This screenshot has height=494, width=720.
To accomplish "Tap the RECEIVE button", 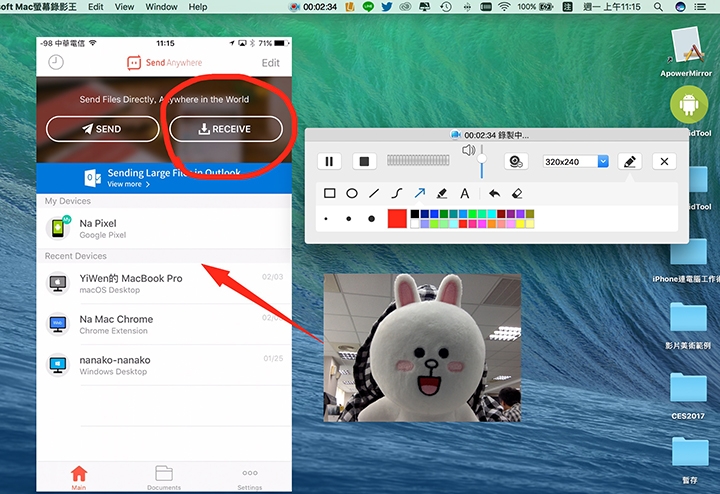I will [226, 129].
